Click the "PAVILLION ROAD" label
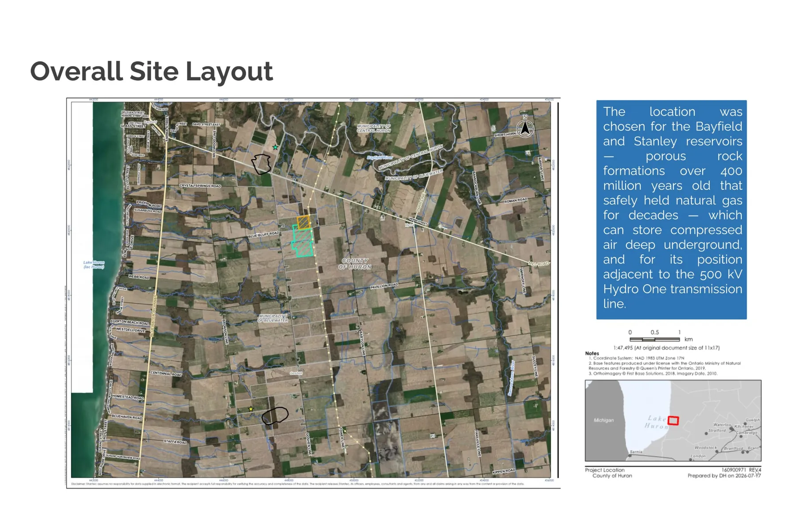 tap(384, 286)
